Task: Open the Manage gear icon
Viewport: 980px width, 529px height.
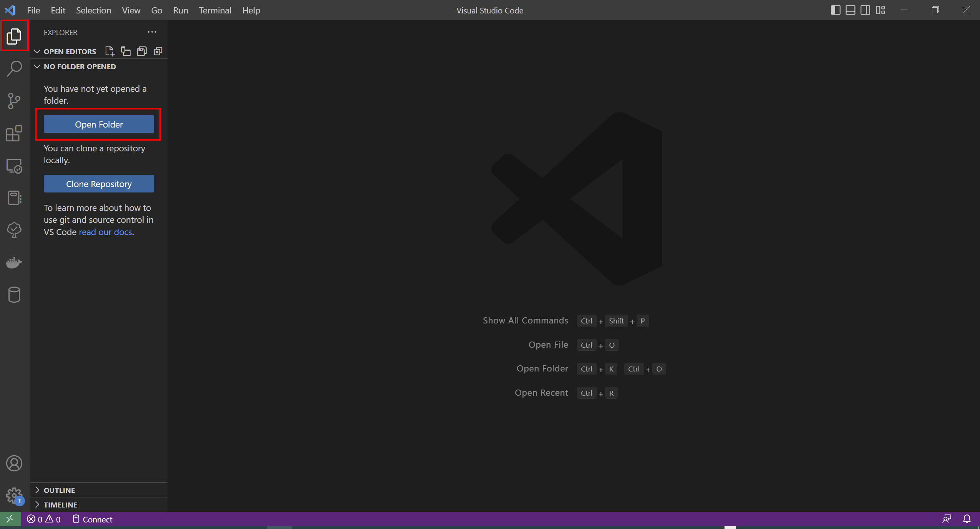Action: coord(14,495)
